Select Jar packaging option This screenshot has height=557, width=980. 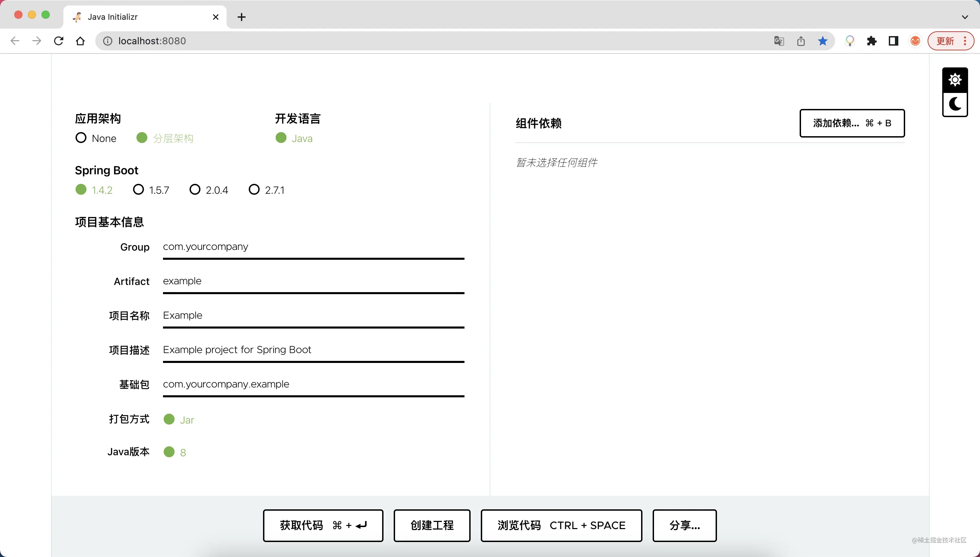(x=179, y=420)
